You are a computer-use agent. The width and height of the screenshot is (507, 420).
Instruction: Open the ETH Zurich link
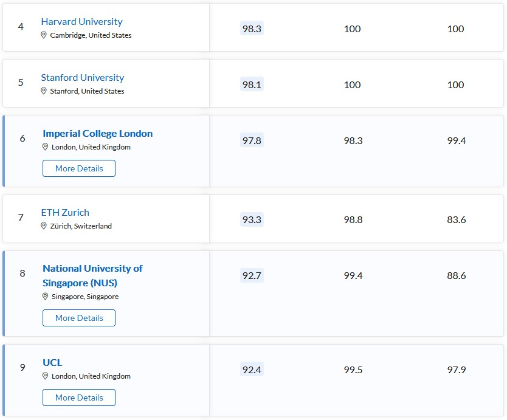[x=65, y=212]
